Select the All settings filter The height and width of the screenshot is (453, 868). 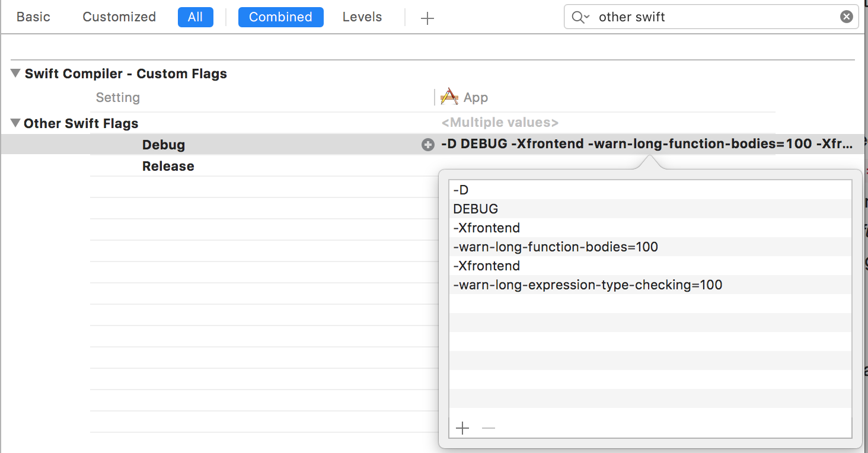pos(195,17)
